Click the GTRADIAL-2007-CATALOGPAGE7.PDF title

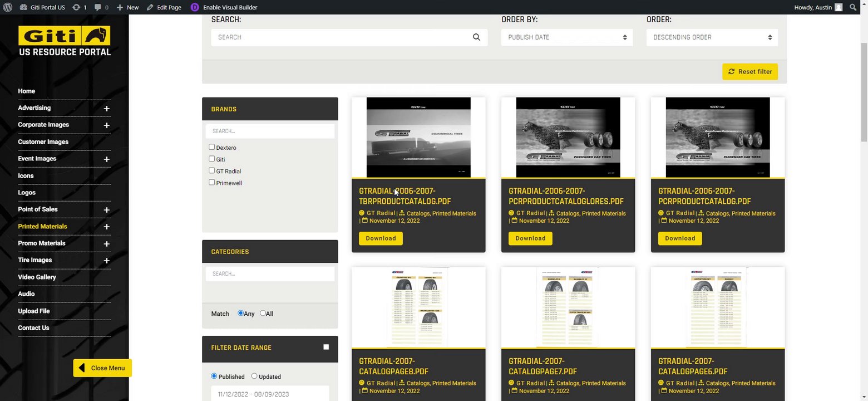pos(542,366)
